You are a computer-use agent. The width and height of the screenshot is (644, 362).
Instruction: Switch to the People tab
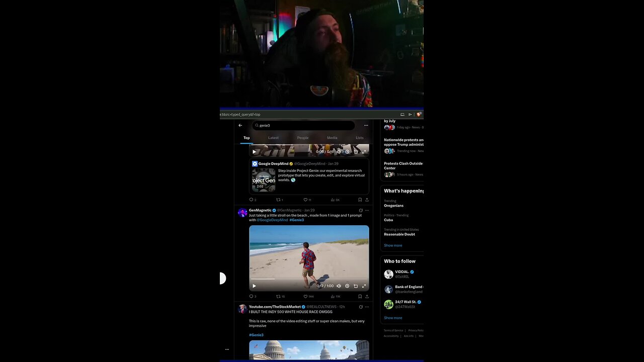tap(303, 138)
